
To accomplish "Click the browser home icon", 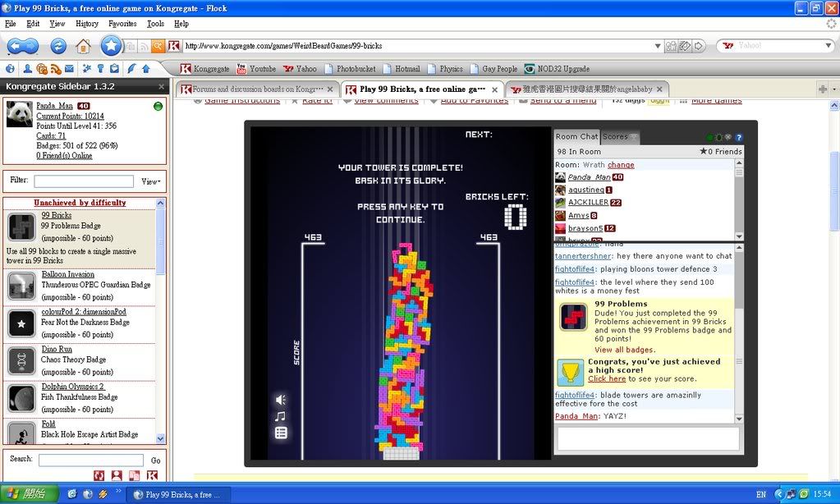I will 83,46.
